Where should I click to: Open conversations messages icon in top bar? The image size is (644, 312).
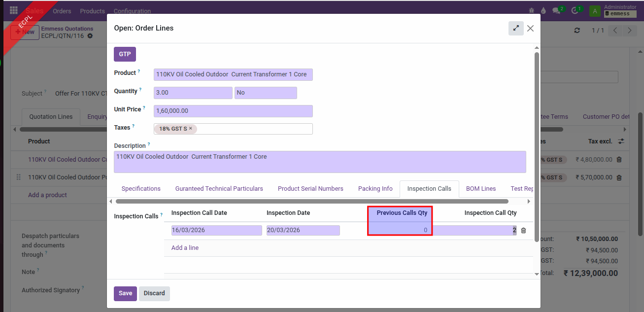(557, 10)
